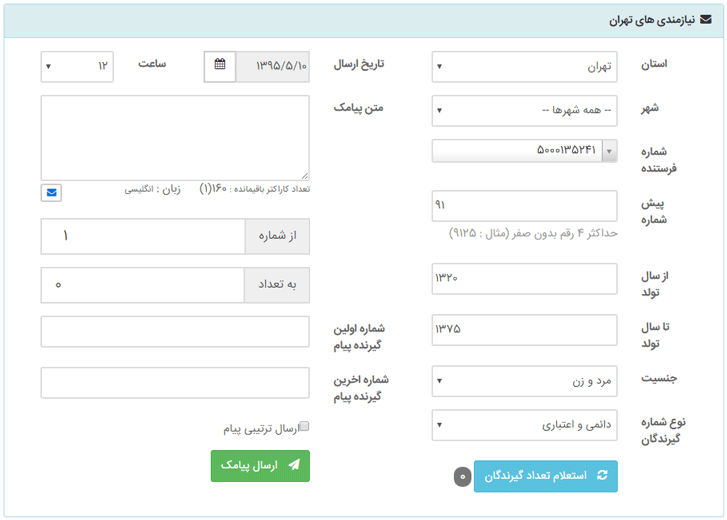This screenshot has width=727, height=520.
Task: Click the recipient count badge showing ۰
Action: (x=462, y=476)
